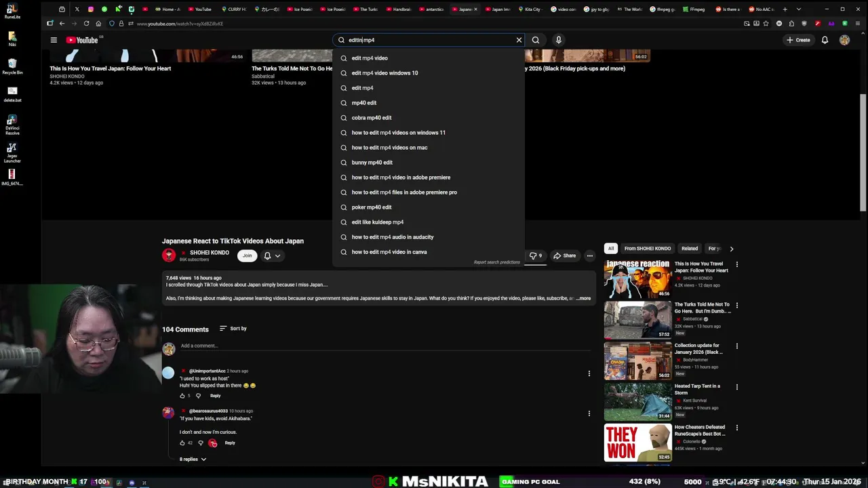Viewport: 868px width, 488px height.
Task: Open the account avatar menu
Action: [844, 40]
